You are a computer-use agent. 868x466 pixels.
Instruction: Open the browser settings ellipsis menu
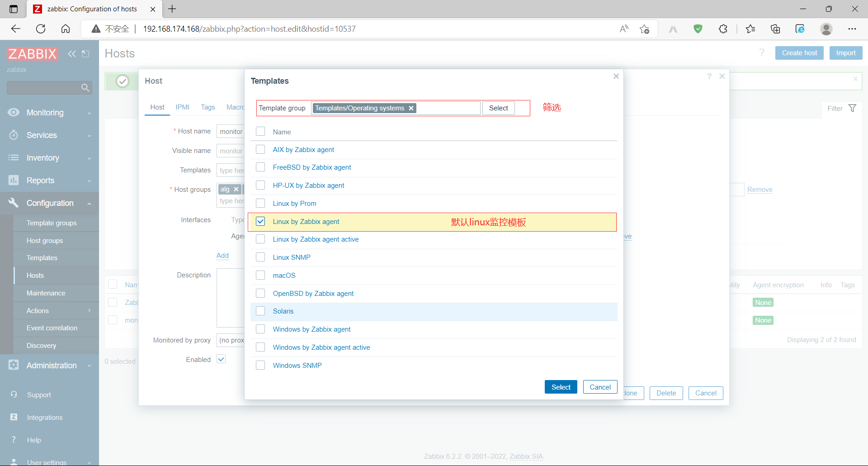[x=852, y=29]
